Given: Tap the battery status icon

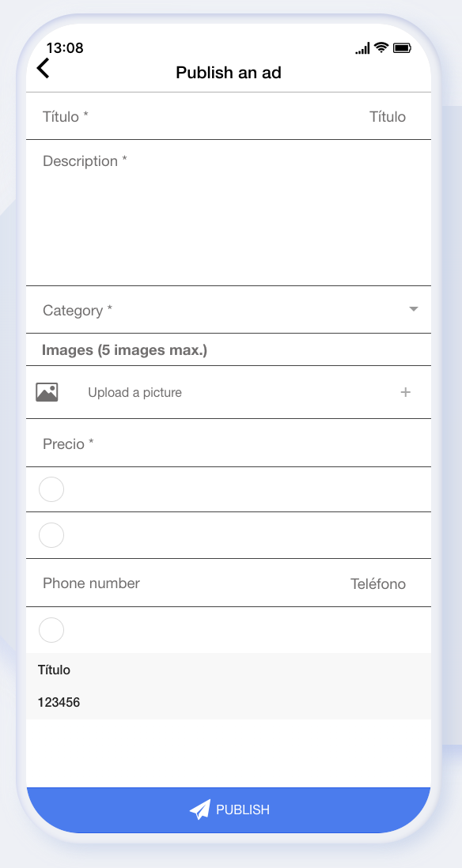Looking at the screenshot, I should point(402,48).
